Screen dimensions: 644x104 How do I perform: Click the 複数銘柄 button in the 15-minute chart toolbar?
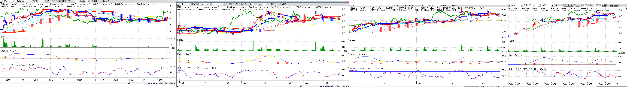pos(283,4)
